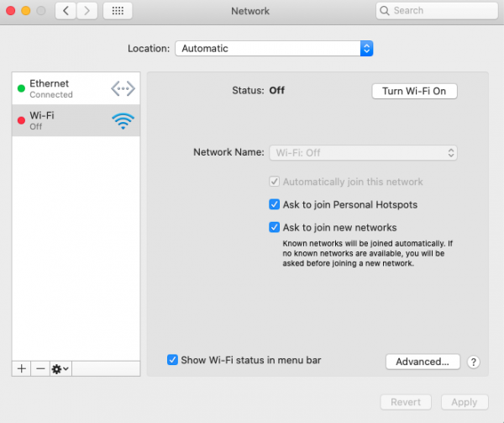Viewport: 504px width, 423px height.
Task: Disable Show Wi-Fi status in menu bar
Action: click(x=172, y=360)
